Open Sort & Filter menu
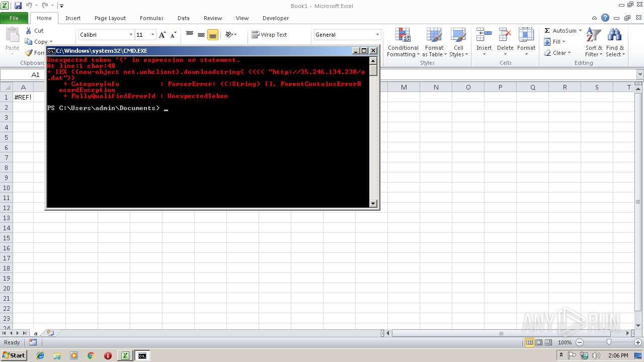The width and height of the screenshot is (644, 362). 594,43
